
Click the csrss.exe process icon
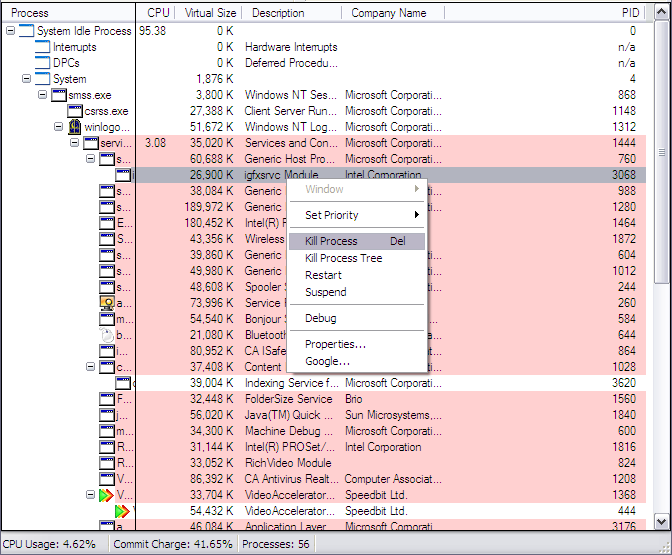pos(75,111)
